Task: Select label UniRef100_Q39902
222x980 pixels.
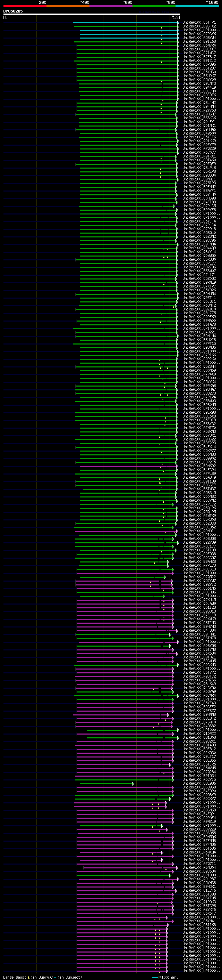Action: pos(199,459)
